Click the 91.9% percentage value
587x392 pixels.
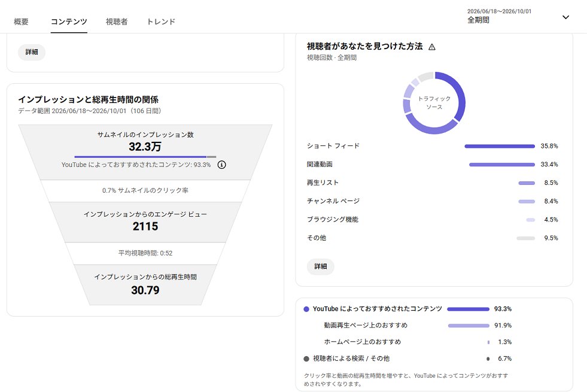[x=503, y=326]
